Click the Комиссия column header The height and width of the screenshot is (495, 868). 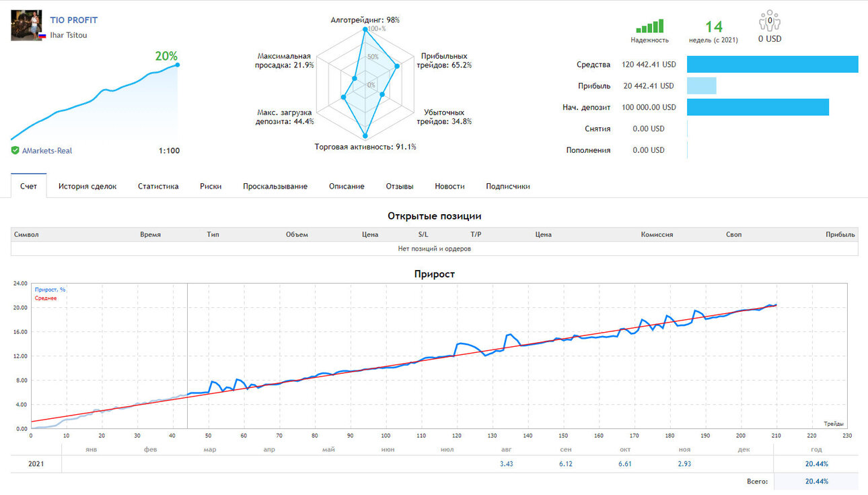click(x=657, y=234)
